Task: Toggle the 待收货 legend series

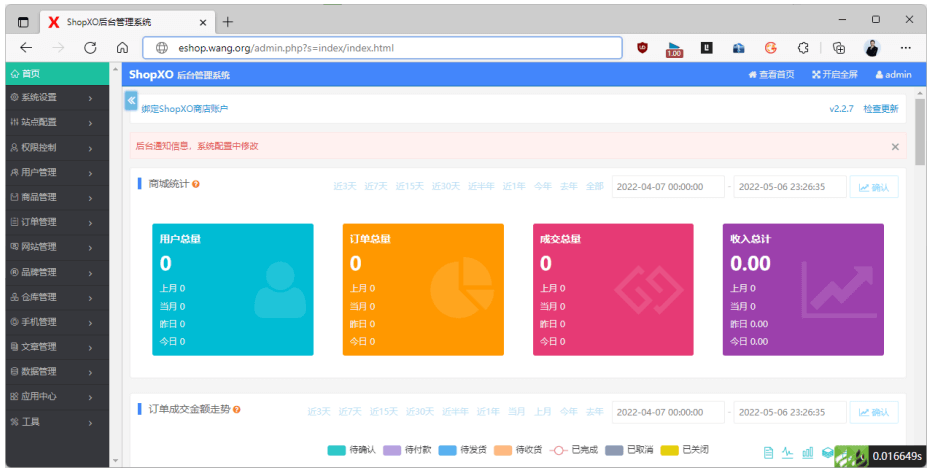Action: (x=518, y=450)
